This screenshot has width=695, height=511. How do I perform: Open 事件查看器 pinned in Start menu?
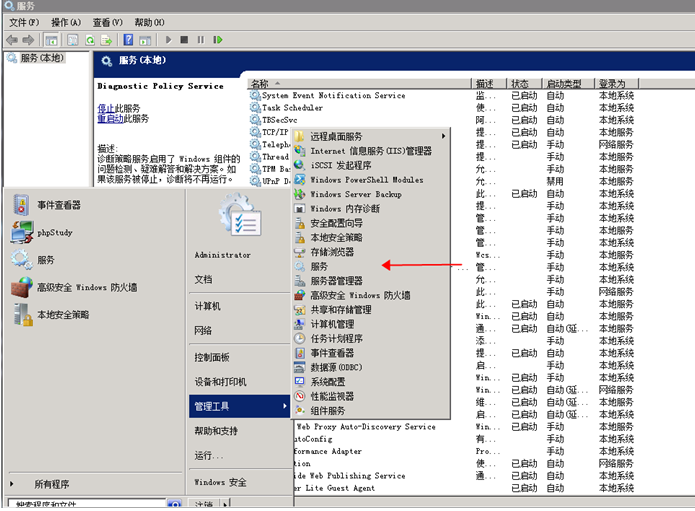click(x=57, y=205)
